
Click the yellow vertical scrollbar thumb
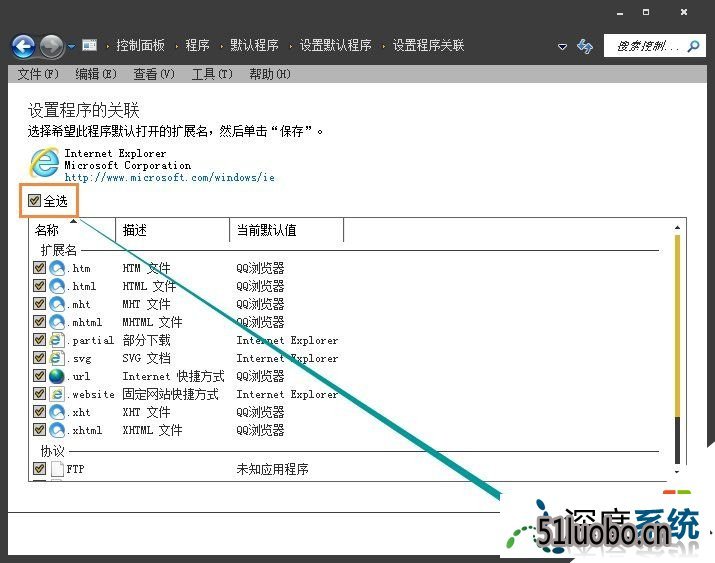tap(677, 325)
